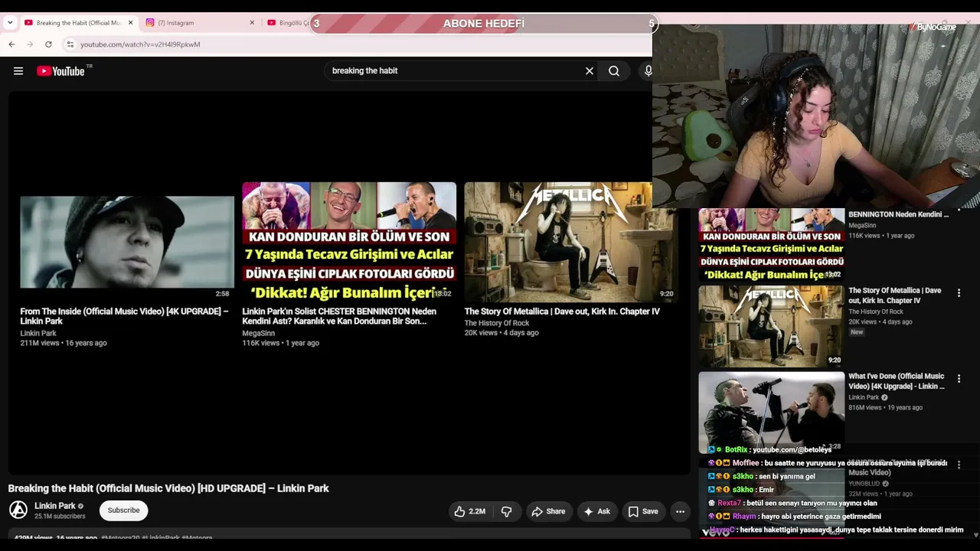
Task: Dislike the video with the thumbs-down icon
Action: (x=506, y=511)
